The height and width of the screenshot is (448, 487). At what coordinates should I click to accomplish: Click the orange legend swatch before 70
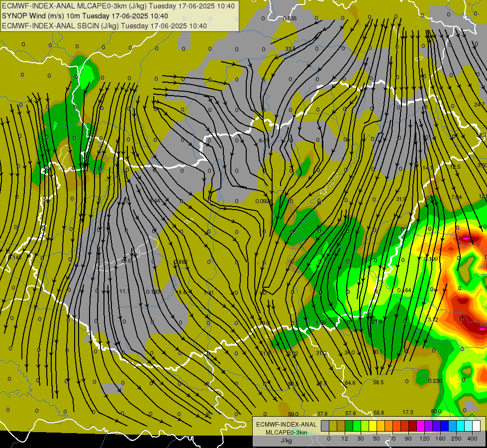[x=389, y=426]
